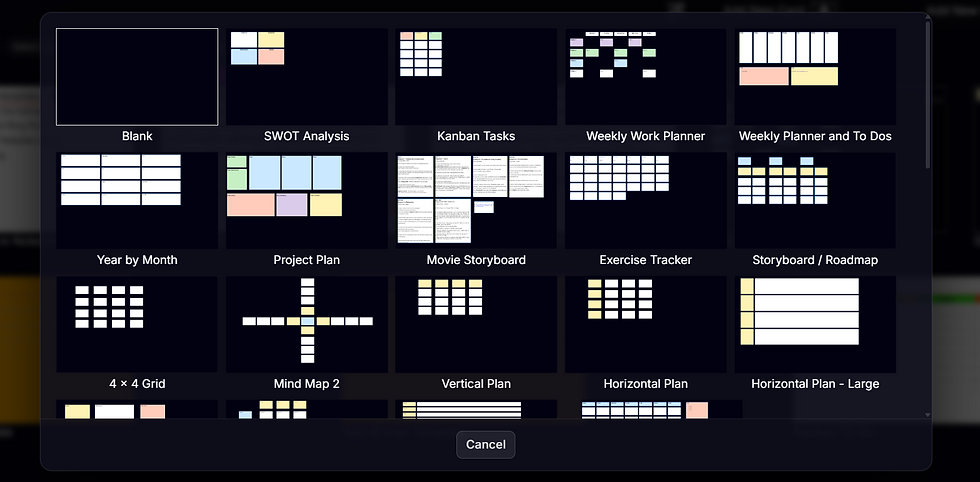The image size is (980, 482).
Task: Choose the Storyboard / Roadmap template
Action: (x=815, y=201)
